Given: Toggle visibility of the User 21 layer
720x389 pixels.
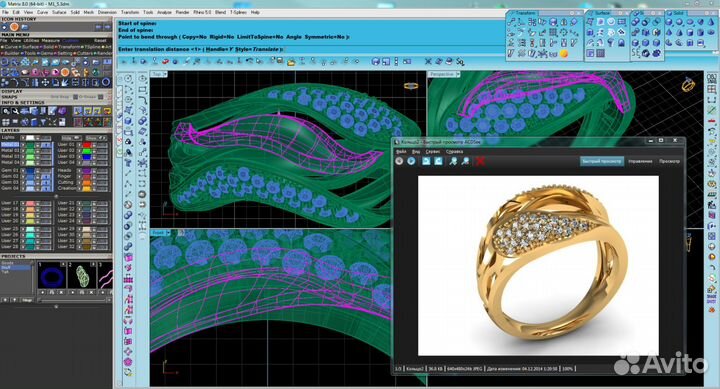Looking at the screenshot, I should click(x=79, y=203).
